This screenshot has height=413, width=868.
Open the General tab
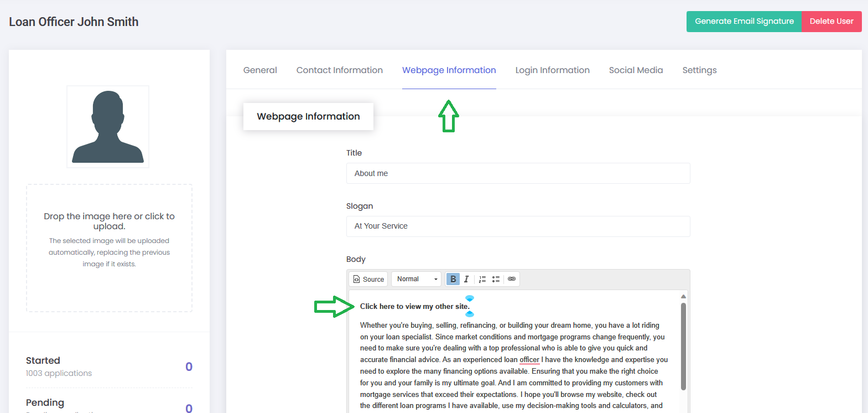click(260, 70)
